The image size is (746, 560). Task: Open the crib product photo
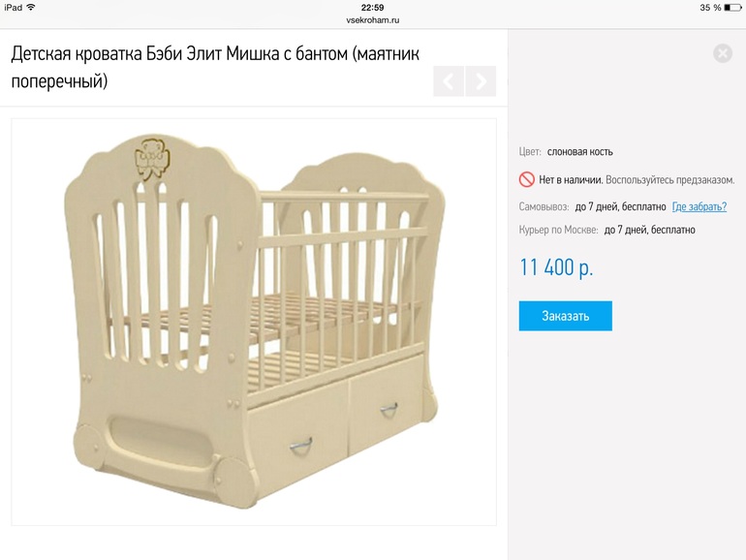tap(254, 322)
